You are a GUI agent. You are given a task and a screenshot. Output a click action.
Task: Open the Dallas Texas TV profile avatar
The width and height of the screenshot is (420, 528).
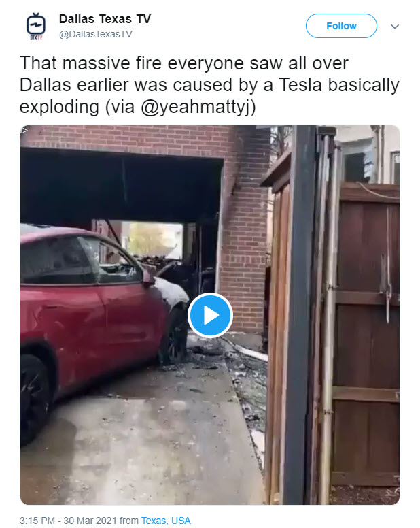[36, 27]
